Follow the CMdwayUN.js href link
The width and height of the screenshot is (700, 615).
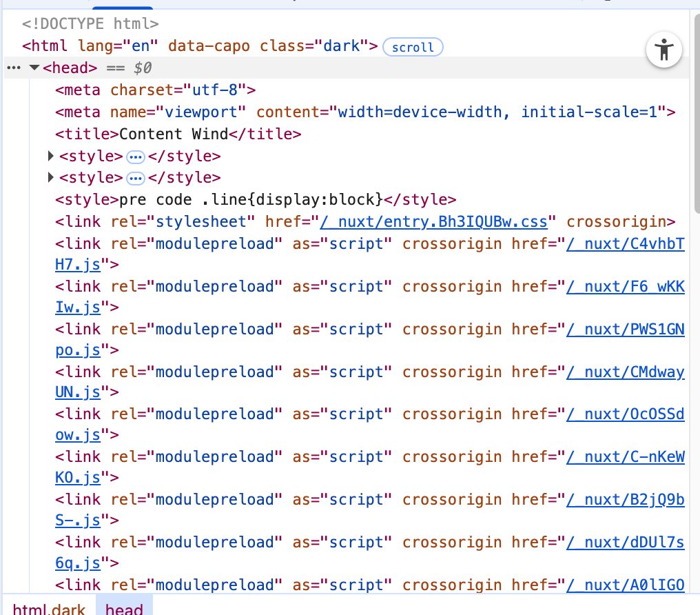[625, 372]
